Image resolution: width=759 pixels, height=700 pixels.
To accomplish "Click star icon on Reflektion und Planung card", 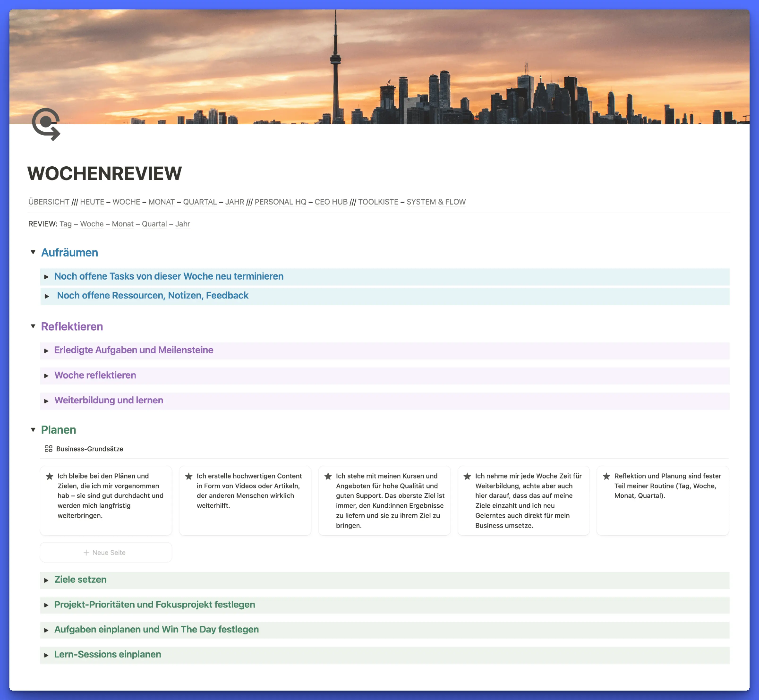I will click(x=606, y=476).
